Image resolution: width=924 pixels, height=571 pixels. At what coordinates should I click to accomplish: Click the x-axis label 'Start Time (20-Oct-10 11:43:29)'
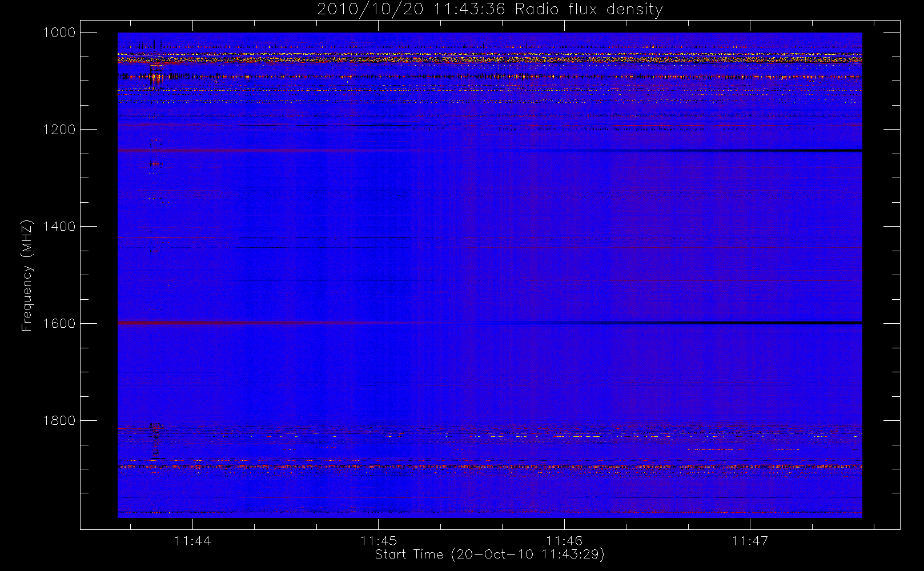(489, 554)
